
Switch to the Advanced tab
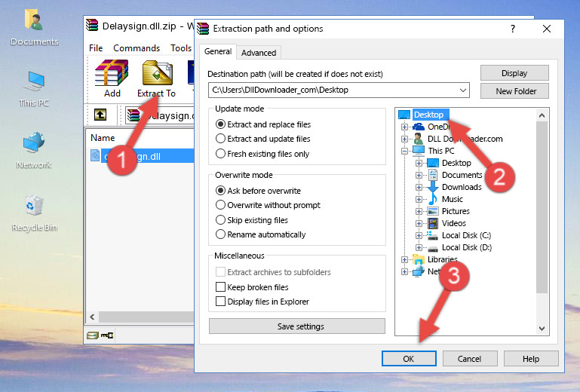259,53
